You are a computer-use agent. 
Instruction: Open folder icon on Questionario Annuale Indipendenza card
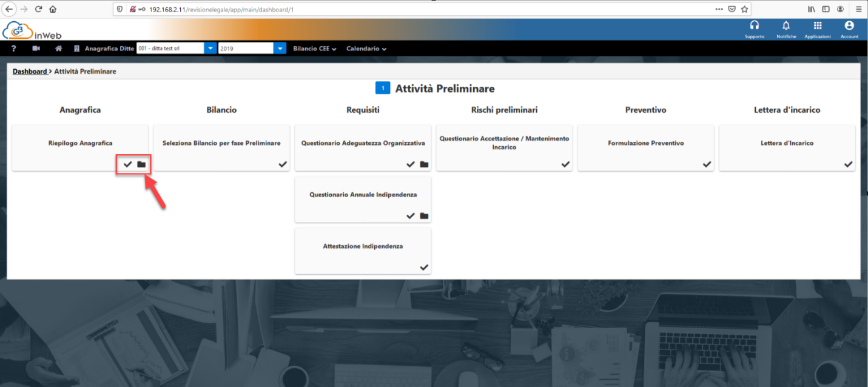(424, 216)
